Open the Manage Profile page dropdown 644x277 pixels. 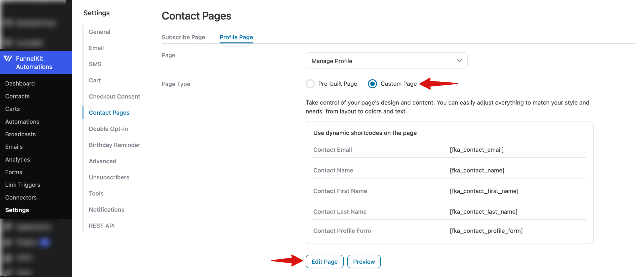pos(386,61)
